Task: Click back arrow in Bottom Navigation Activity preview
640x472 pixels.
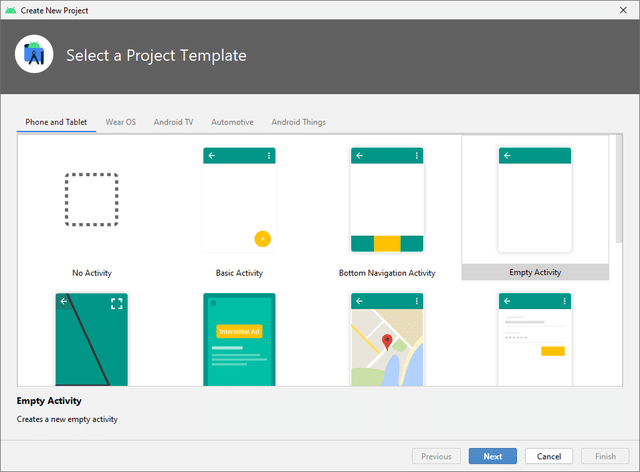Action: pos(359,156)
